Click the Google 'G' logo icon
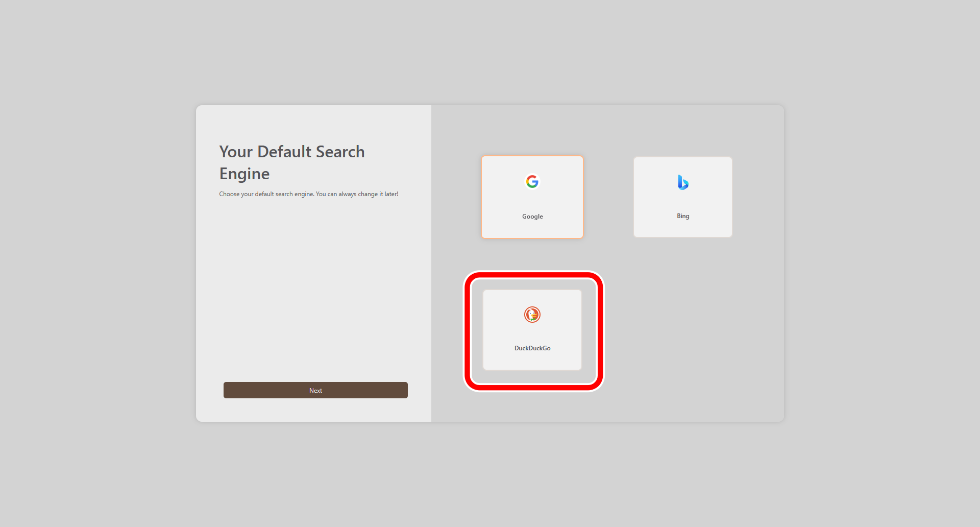Viewport: 980px width, 527px height. coord(532,181)
